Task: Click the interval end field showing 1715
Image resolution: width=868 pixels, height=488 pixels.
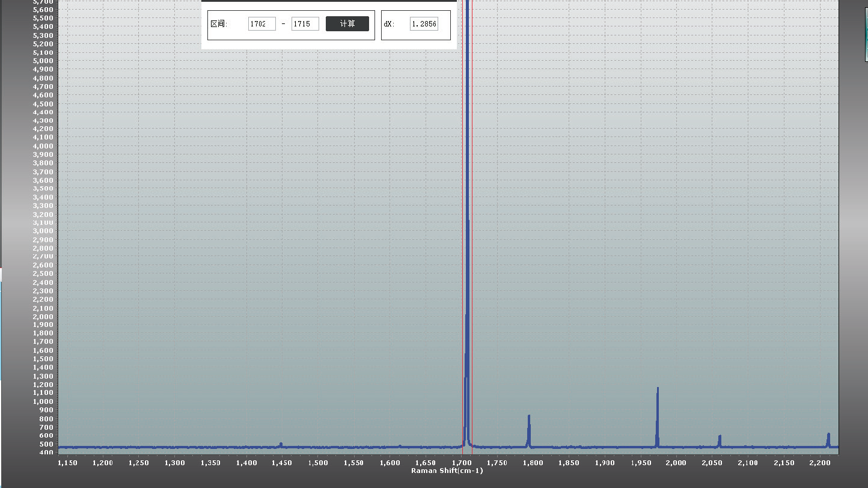Action: [305, 24]
